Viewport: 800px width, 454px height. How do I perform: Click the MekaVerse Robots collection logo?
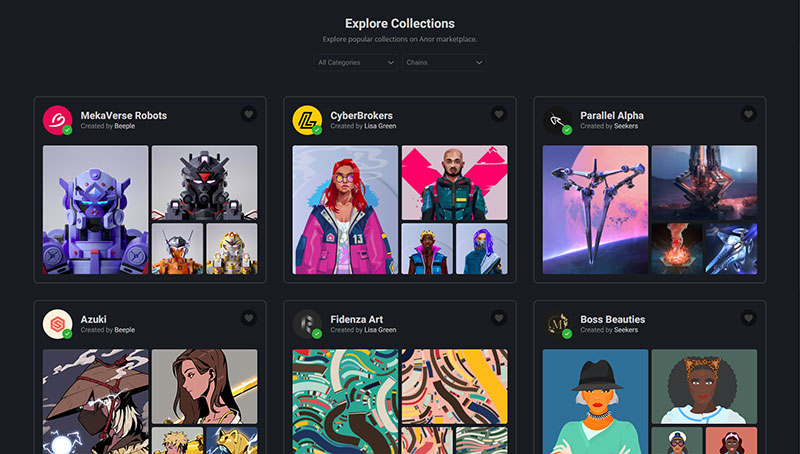point(57,120)
